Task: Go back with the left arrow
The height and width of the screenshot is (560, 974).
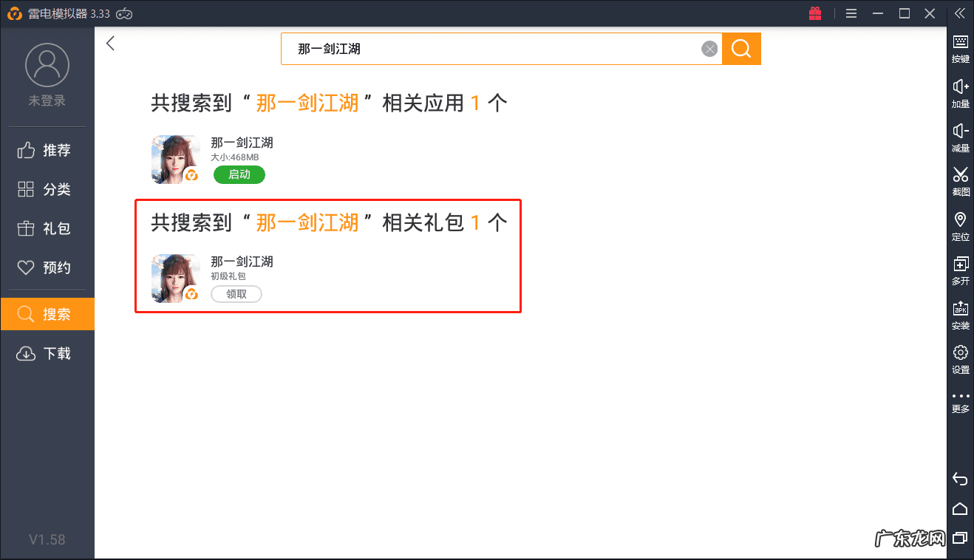Action: [x=111, y=44]
